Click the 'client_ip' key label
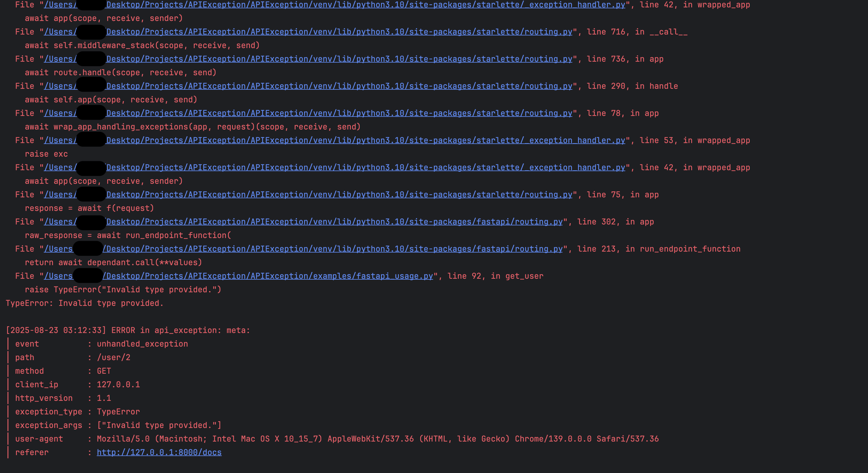The width and height of the screenshot is (868, 473). tap(37, 385)
